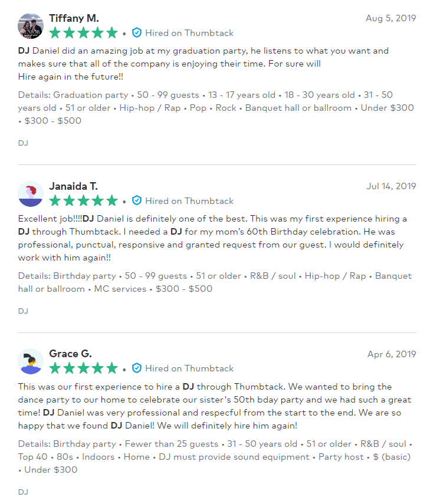This screenshot has width=440, height=504.
Task: Click the Aug 5, 2019 review date
Action: tap(390, 18)
